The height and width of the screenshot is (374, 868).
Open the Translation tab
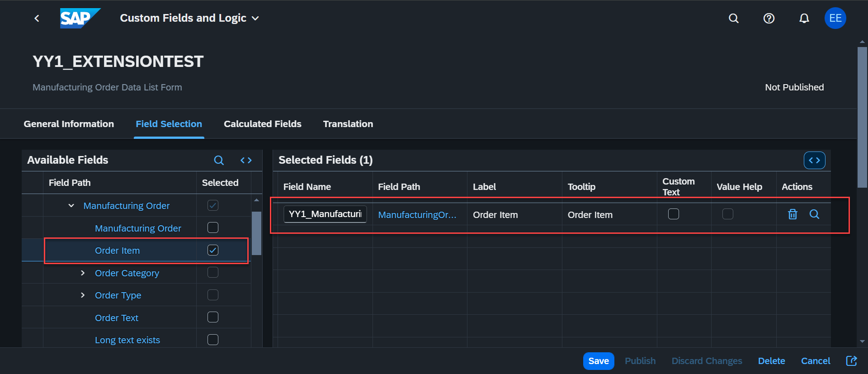[348, 124]
